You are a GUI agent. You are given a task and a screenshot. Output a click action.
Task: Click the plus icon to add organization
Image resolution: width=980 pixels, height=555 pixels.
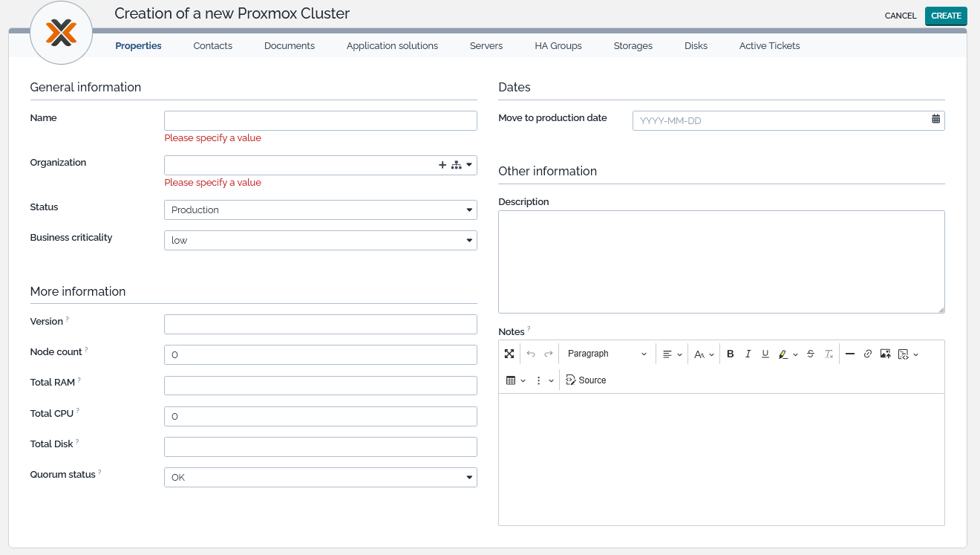pyautogui.click(x=442, y=165)
